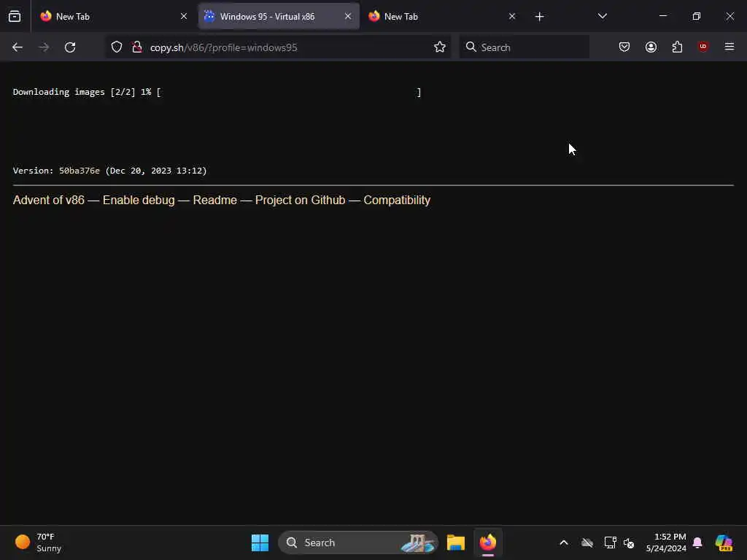Click the Enable debug link
This screenshot has width=747, height=560.
tap(139, 200)
